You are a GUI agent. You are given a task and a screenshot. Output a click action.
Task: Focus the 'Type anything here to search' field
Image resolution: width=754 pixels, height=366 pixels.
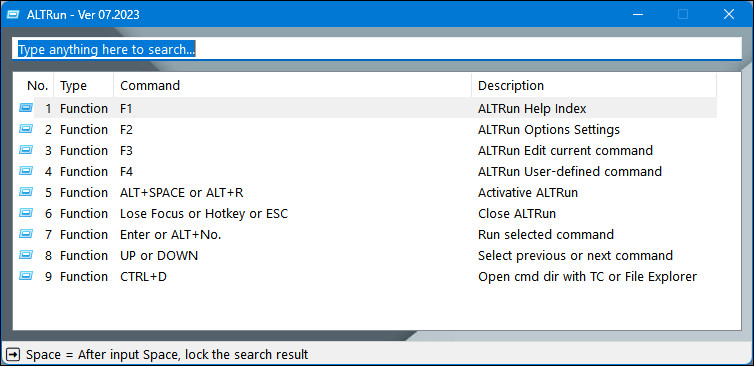pyautogui.click(x=377, y=49)
